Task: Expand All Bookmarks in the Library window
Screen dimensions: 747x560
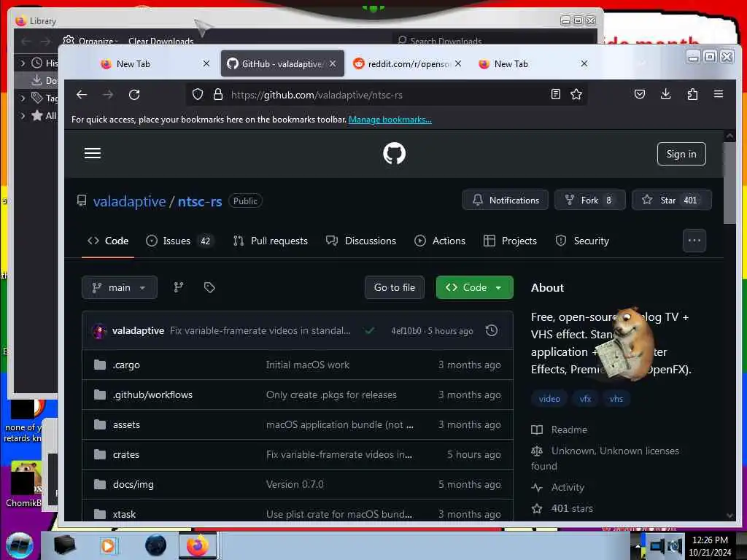Action: tap(23, 115)
